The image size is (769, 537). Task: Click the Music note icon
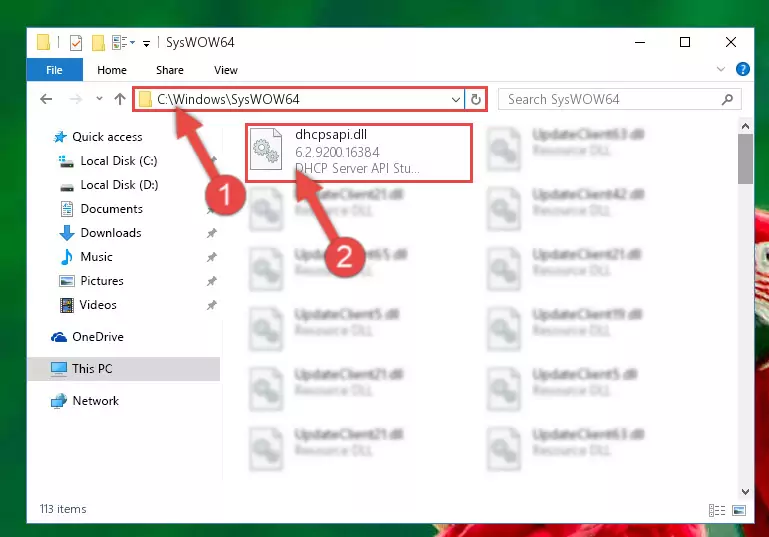[x=67, y=257]
